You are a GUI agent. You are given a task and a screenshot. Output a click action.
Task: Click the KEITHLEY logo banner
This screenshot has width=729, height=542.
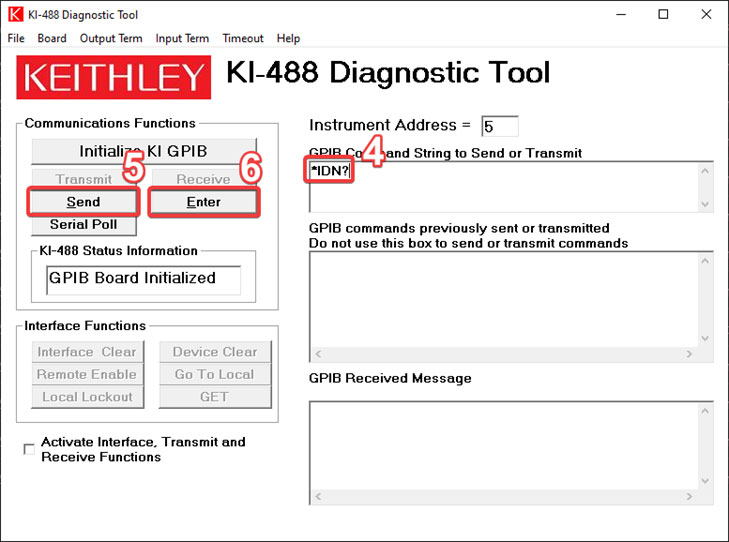pyautogui.click(x=113, y=78)
